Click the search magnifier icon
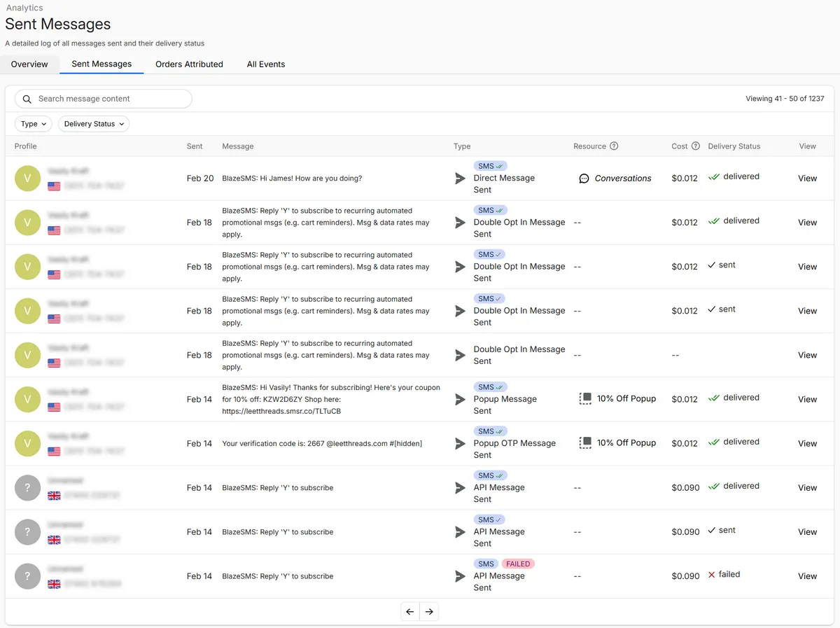The height and width of the screenshot is (628, 840). (x=27, y=98)
